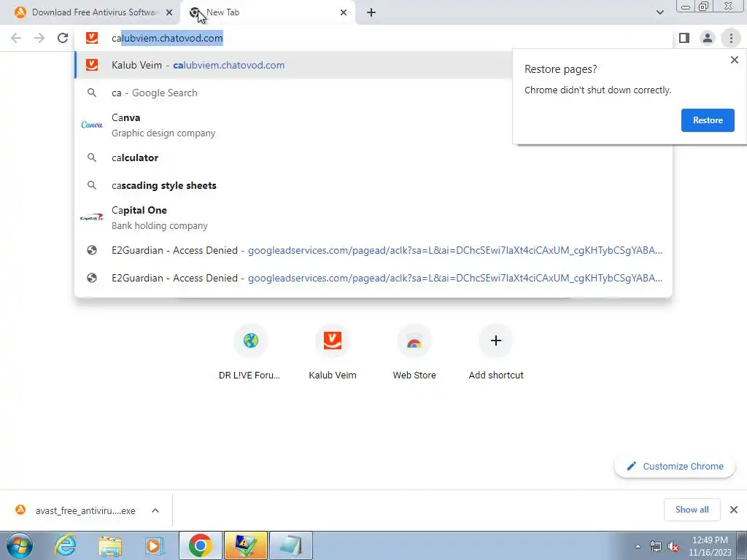Launch Internet Explorer from taskbar
Viewport: 747px width, 560px height.
pyautogui.click(x=65, y=545)
